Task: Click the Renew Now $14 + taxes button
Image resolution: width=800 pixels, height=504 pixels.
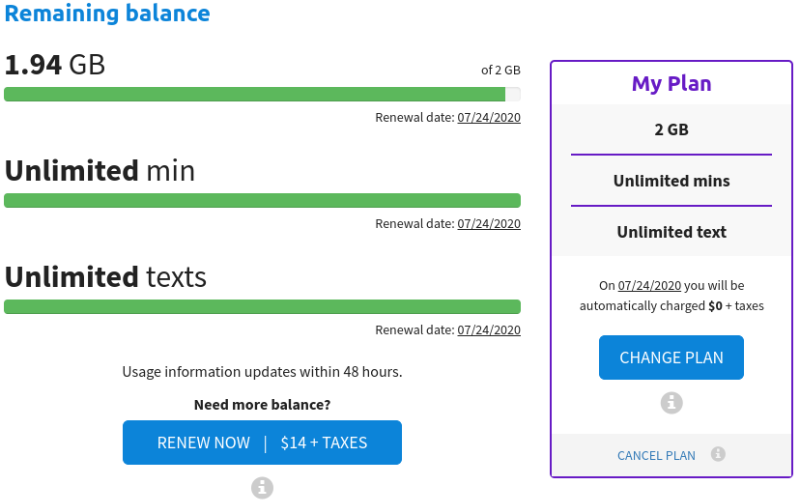Action: pyautogui.click(x=262, y=442)
